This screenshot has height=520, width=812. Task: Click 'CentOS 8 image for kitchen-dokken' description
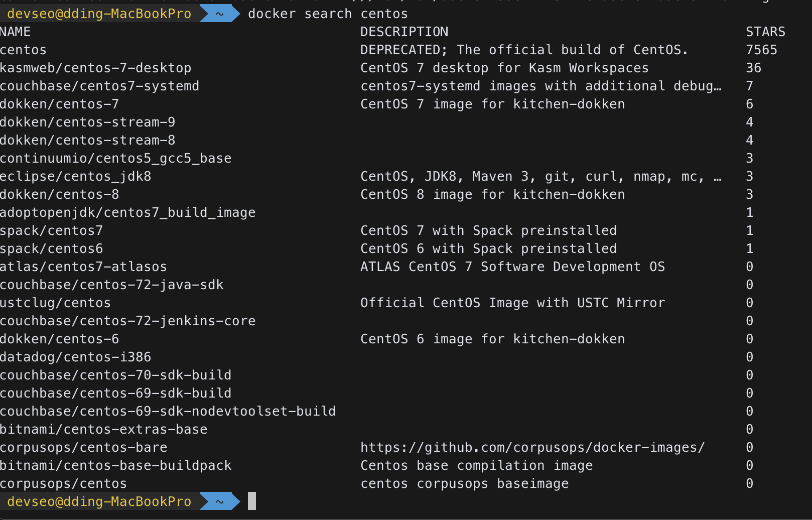point(492,195)
